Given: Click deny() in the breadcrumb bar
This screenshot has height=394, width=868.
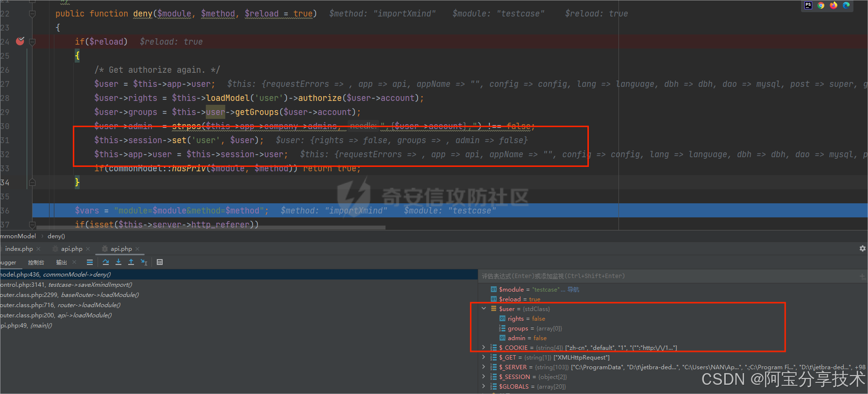Looking at the screenshot, I should [56, 236].
